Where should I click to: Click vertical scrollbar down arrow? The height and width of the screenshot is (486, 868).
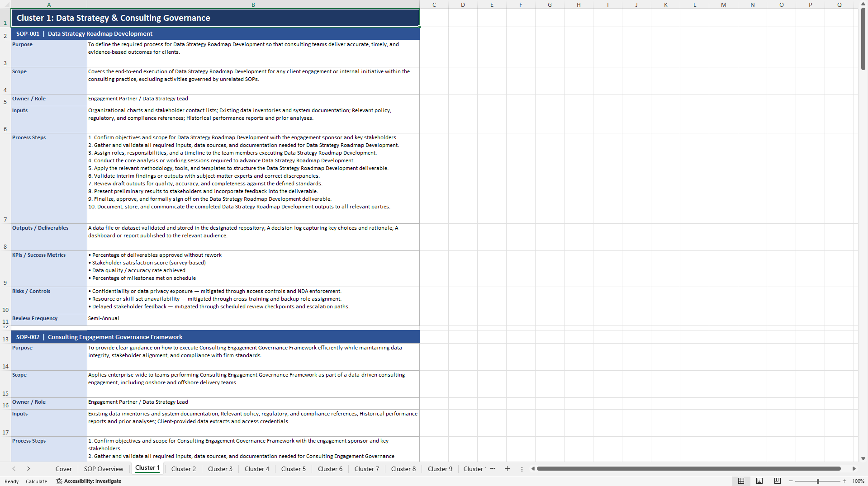(863, 458)
